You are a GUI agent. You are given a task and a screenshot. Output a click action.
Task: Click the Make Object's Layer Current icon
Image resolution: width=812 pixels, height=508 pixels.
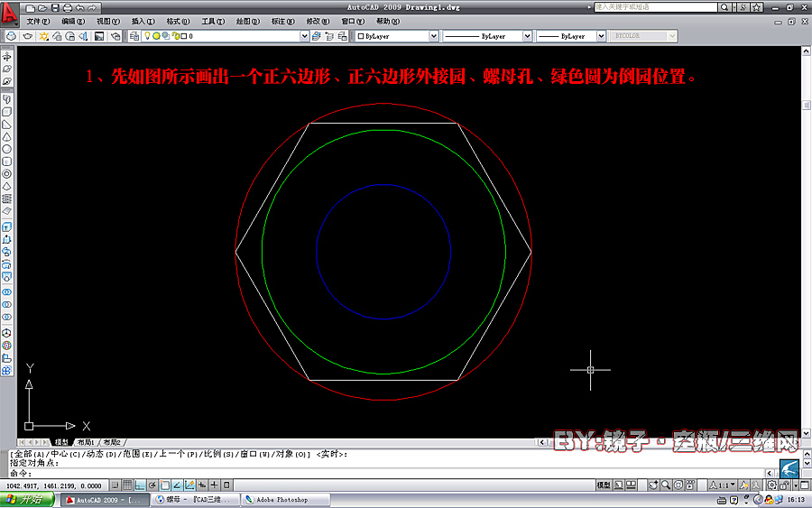tap(317, 36)
